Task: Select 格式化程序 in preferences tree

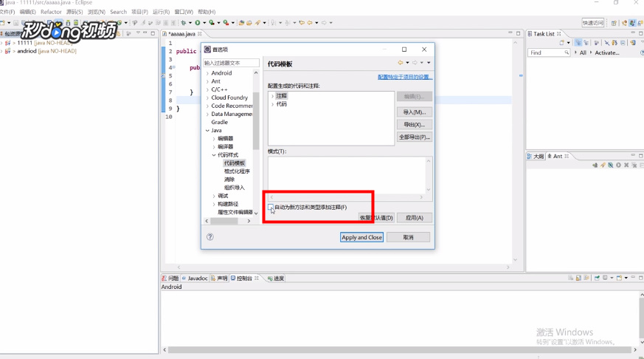Action: [x=237, y=171]
